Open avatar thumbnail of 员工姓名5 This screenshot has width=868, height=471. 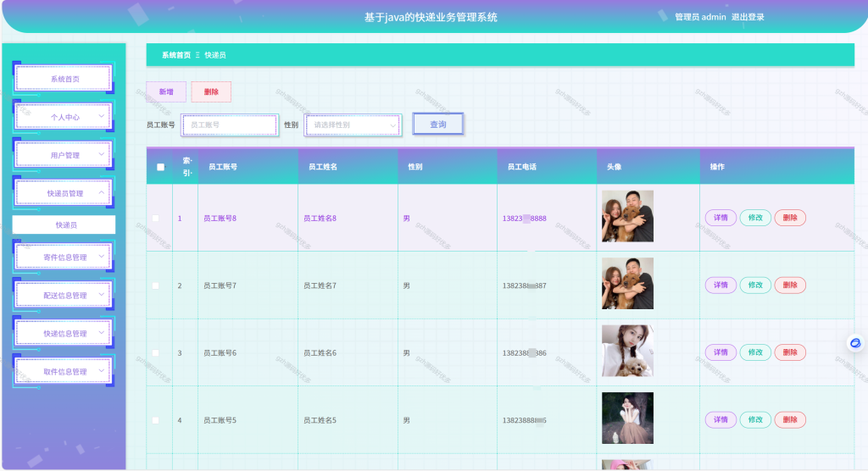[x=628, y=418]
